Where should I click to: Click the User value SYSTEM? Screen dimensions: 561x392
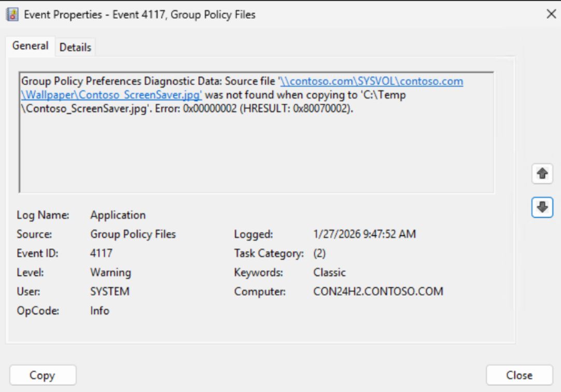pos(109,291)
